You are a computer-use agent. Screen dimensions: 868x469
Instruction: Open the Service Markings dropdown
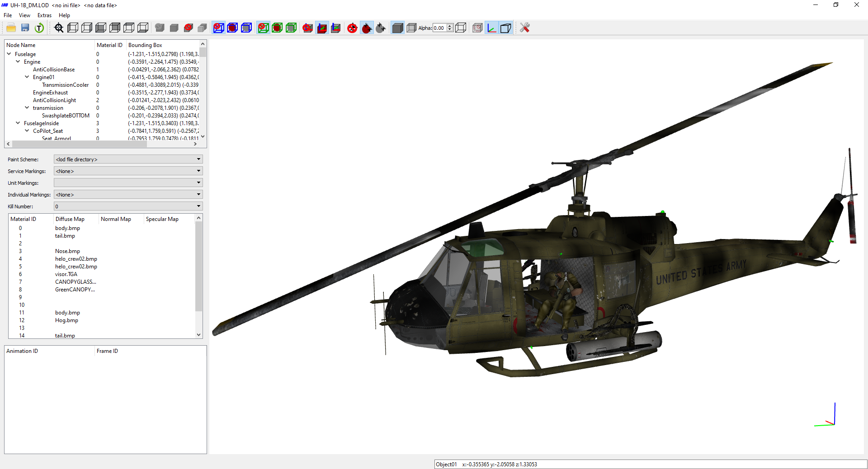[128, 171]
